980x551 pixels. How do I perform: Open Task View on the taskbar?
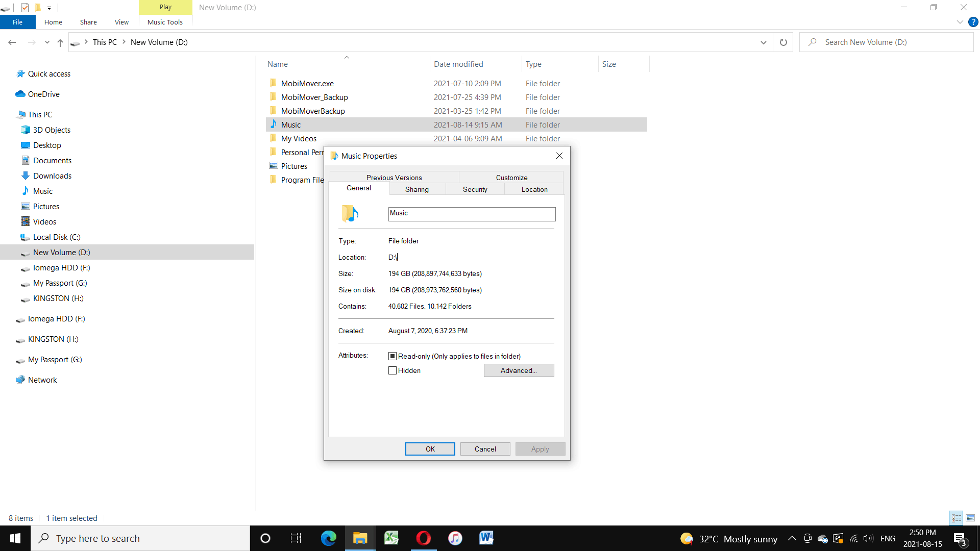(x=296, y=538)
